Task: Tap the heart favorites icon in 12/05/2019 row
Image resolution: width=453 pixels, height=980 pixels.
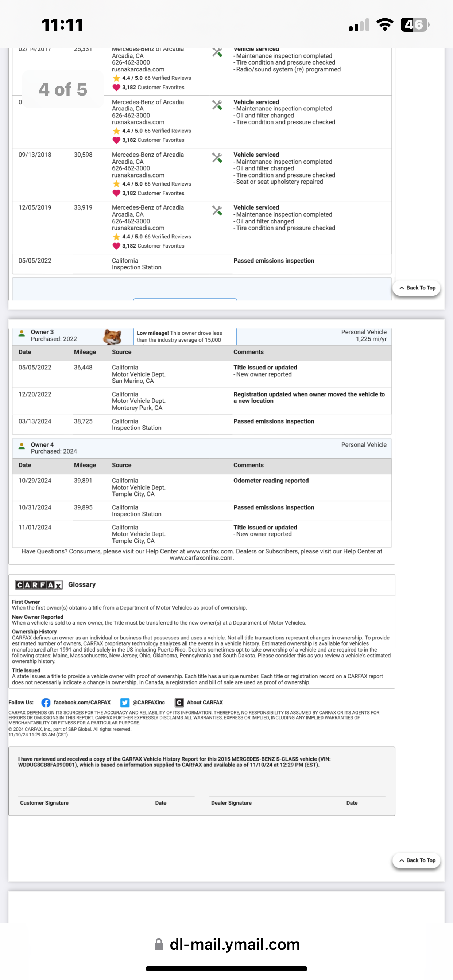Action: pos(116,246)
